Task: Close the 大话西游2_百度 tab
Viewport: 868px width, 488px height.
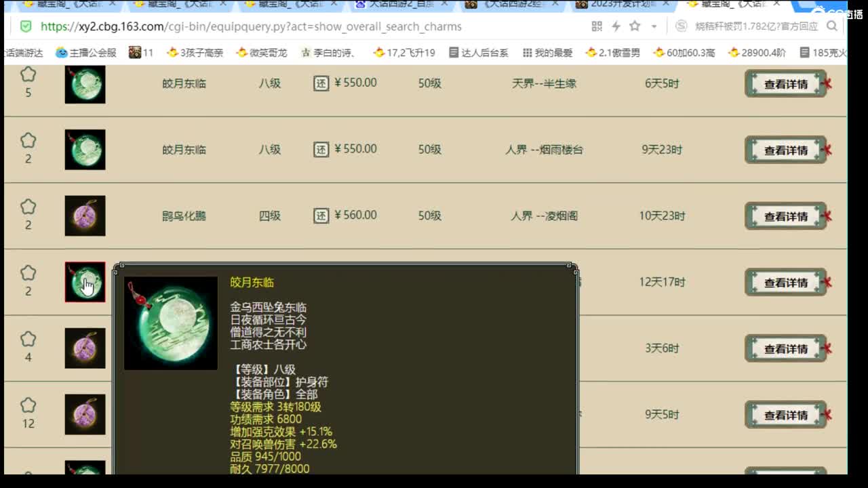Action: (444, 3)
